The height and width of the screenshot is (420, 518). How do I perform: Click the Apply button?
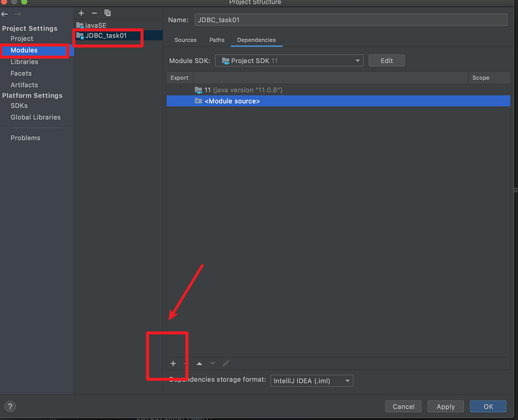point(446,407)
